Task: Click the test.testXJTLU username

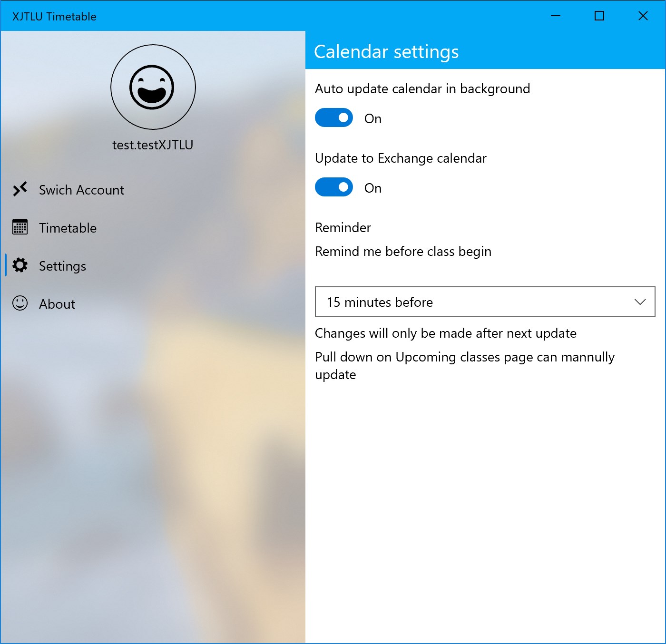Action: coord(153,145)
